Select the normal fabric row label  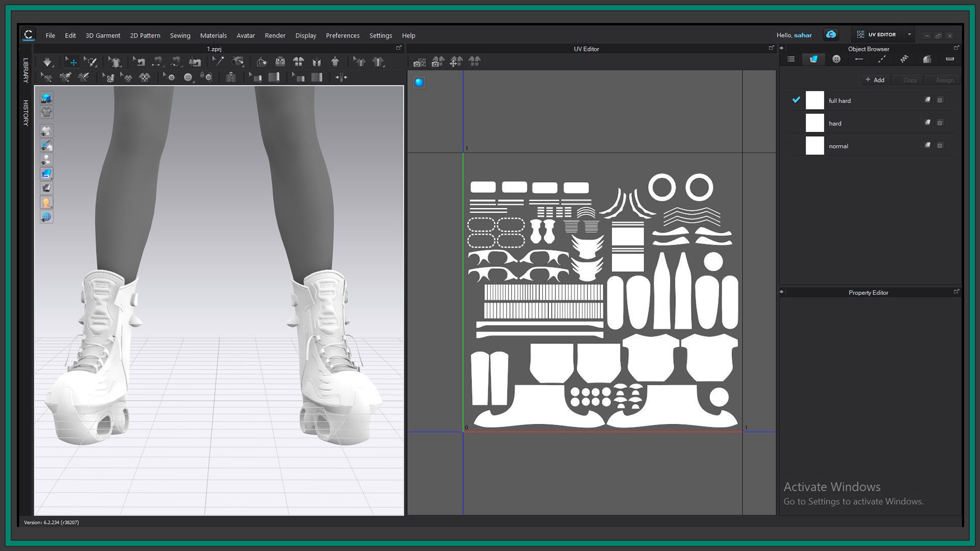[838, 146]
